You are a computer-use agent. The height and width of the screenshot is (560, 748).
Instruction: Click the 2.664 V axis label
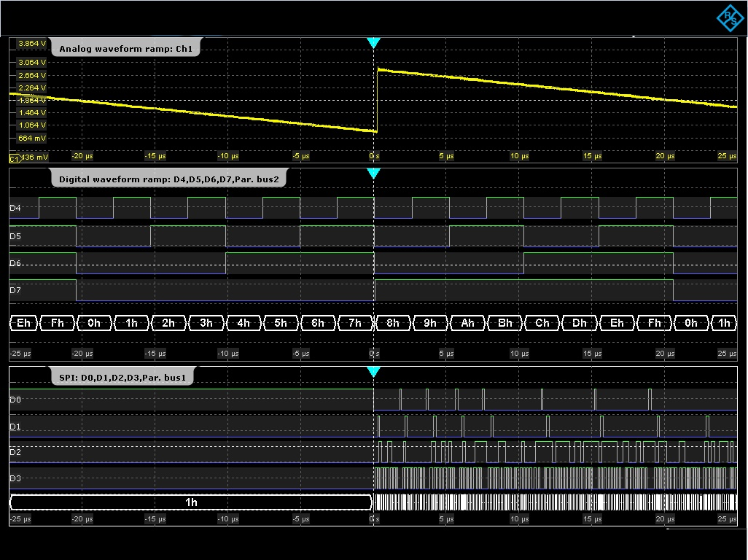(x=31, y=75)
